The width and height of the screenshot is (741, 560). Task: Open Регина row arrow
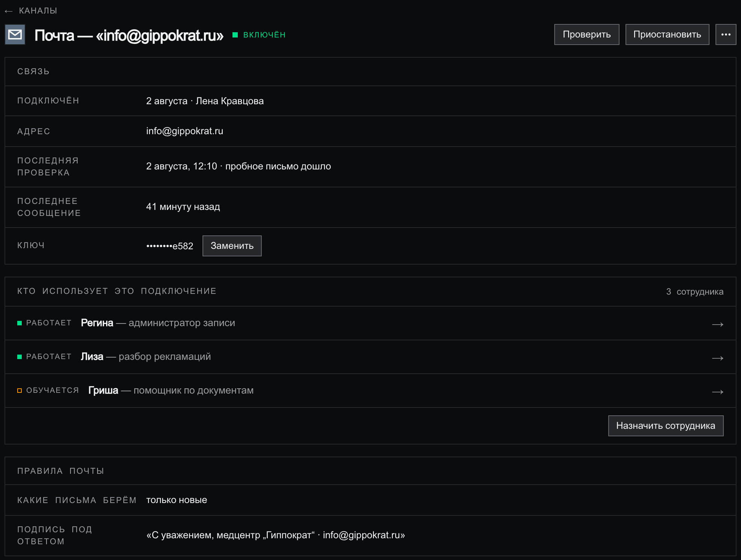tap(717, 324)
